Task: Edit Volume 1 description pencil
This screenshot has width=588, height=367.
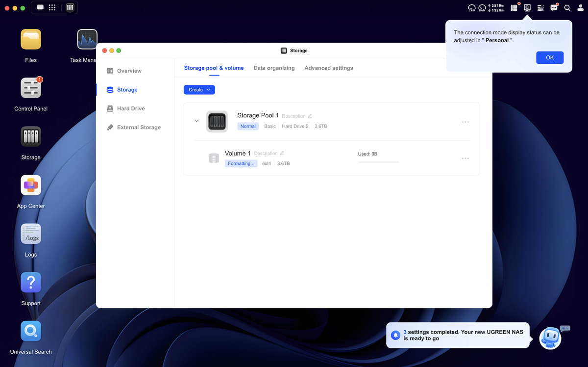Action: (282, 154)
